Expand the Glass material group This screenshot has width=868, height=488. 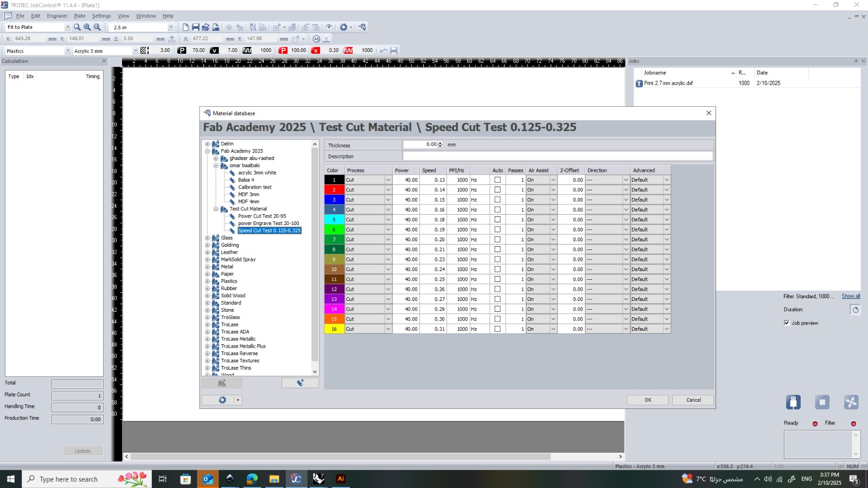tap(207, 238)
